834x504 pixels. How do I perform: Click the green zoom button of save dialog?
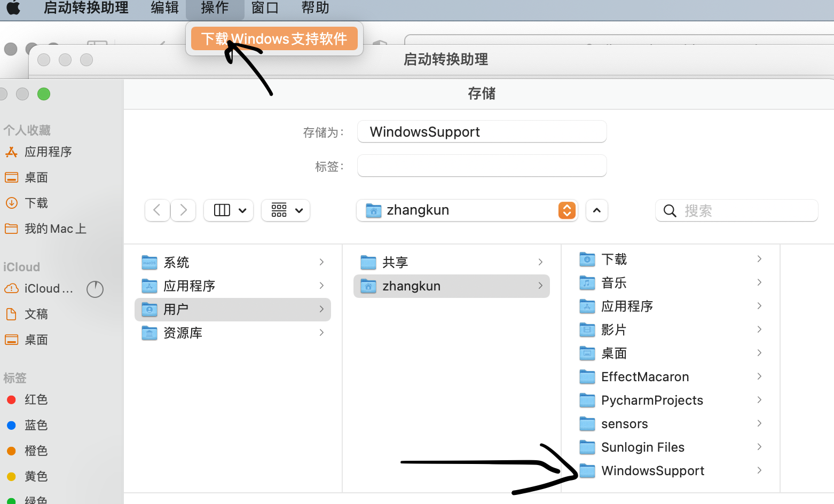tap(44, 94)
